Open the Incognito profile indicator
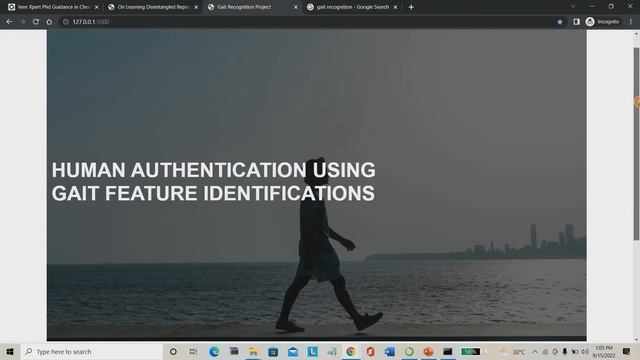This screenshot has width=640, height=360. 602,22
